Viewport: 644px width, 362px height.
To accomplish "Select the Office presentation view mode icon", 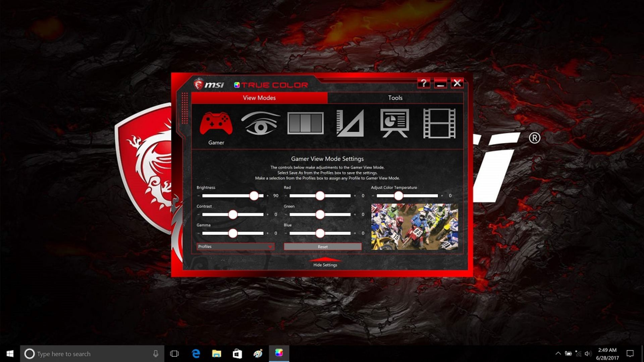I will click(x=394, y=123).
